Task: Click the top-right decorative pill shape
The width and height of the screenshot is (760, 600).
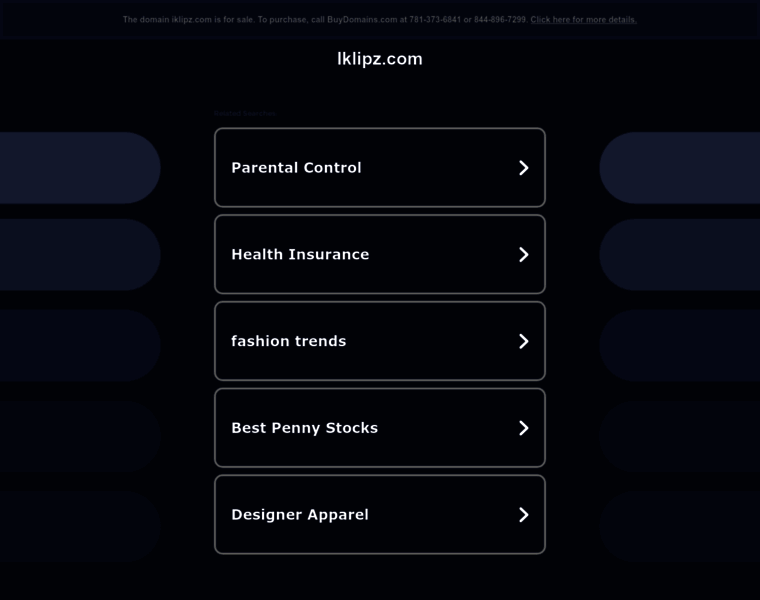Action: click(681, 168)
